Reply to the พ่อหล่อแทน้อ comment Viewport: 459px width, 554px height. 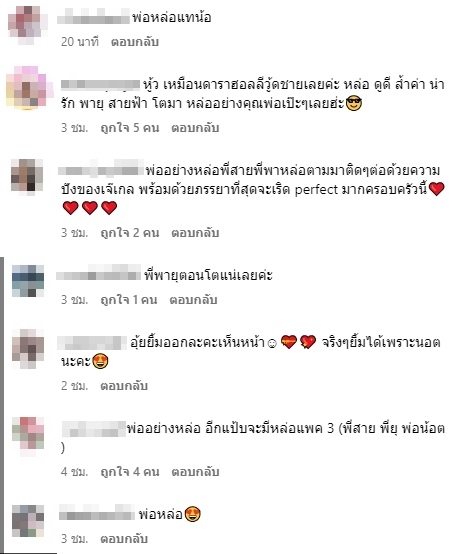135,42
